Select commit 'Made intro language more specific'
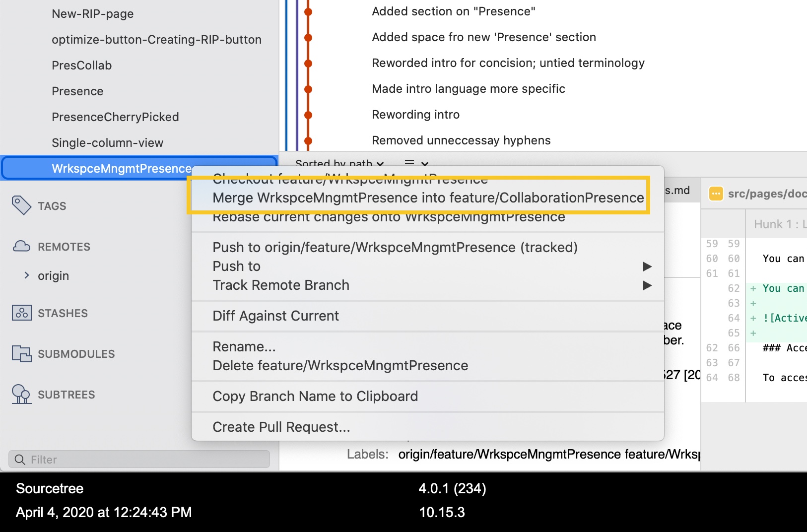The image size is (807, 532). [469, 89]
